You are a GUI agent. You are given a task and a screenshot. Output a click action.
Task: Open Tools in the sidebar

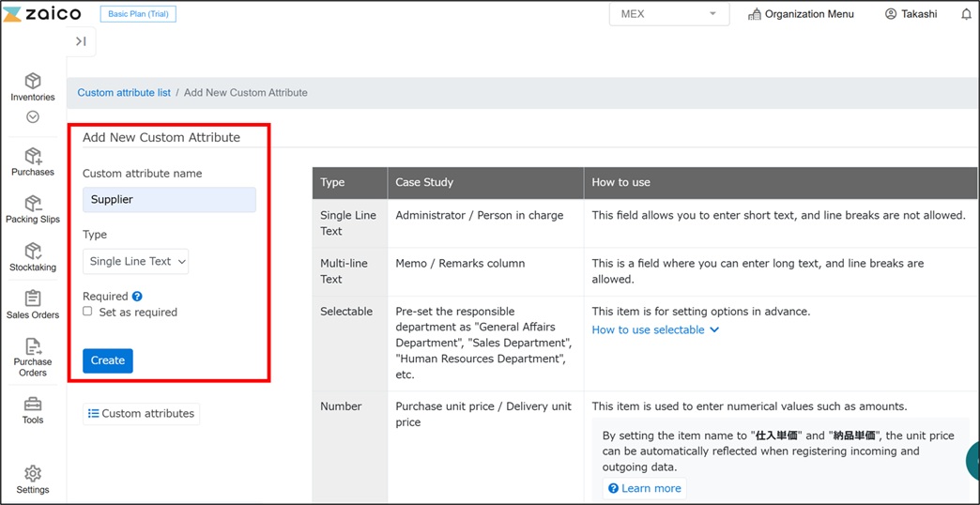tap(33, 410)
